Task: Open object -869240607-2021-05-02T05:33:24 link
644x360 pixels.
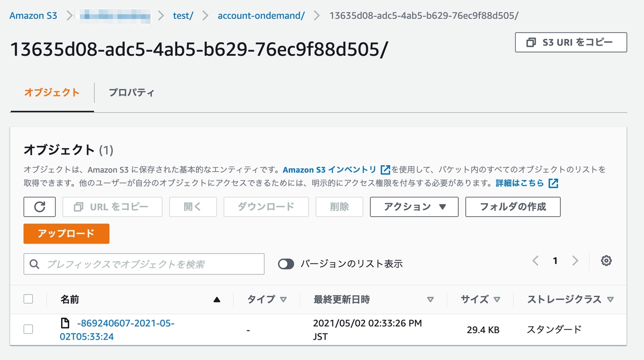Action: point(117,330)
